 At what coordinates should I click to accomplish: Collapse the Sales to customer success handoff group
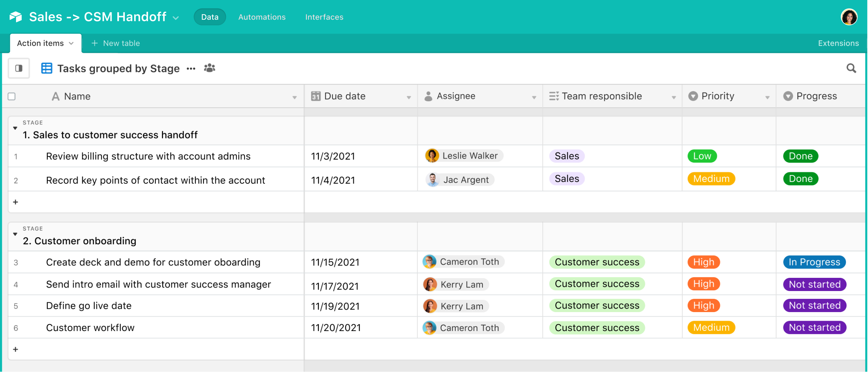coord(15,128)
